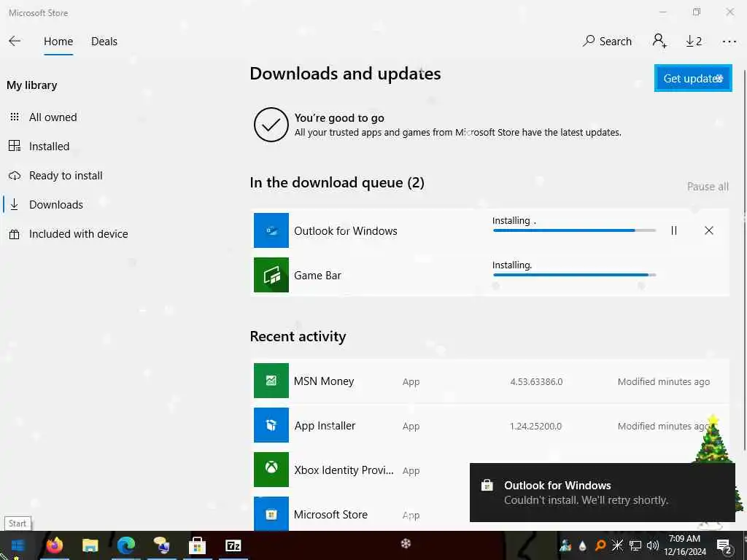The image size is (747, 560).
Task: Open the MSN Money row name
Action: pos(323,381)
